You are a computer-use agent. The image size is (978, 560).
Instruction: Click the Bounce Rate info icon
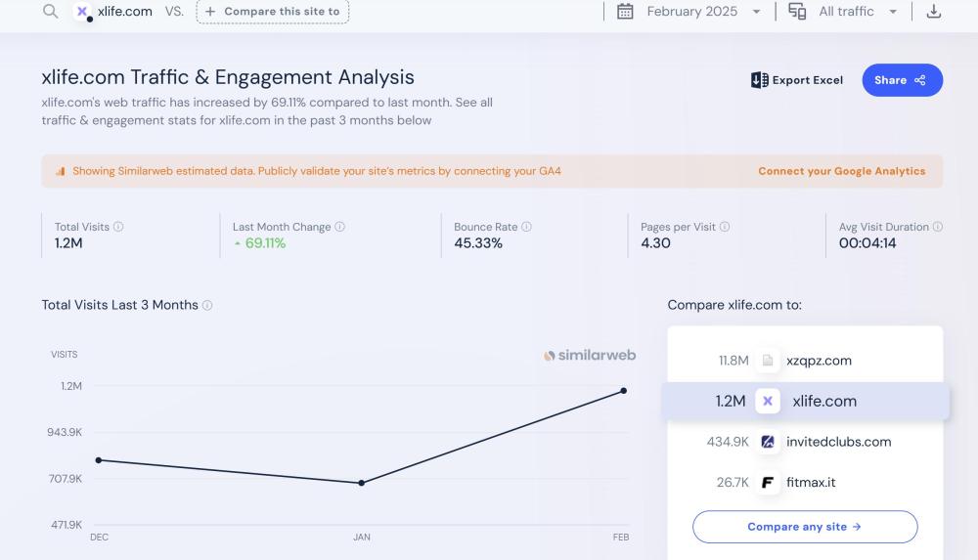tap(526, 227)
